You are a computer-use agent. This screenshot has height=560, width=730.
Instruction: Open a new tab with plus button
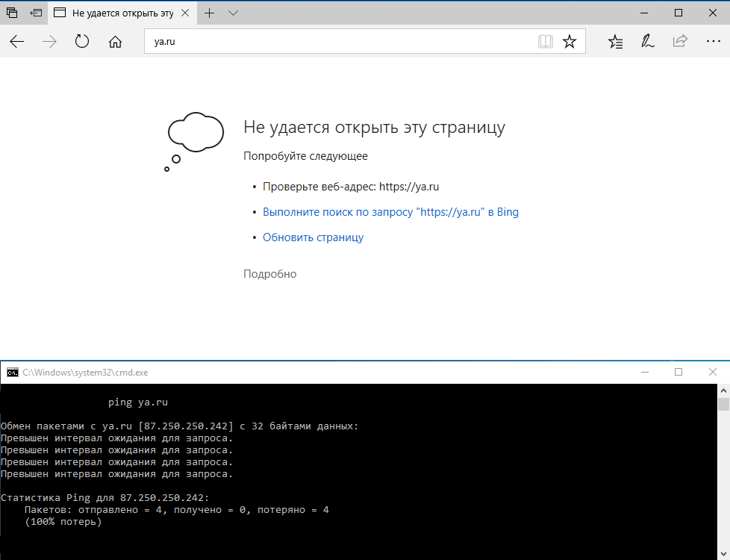click(210, 13)
